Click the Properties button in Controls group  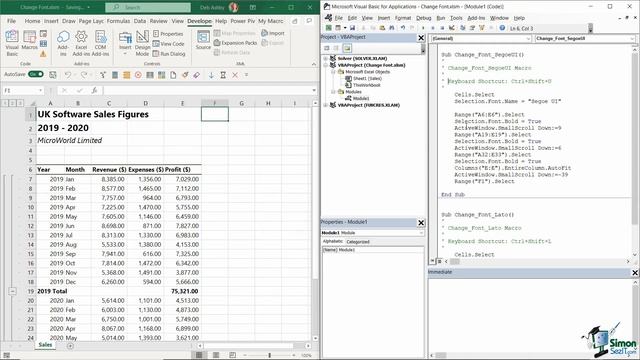(x=168, y=34)
